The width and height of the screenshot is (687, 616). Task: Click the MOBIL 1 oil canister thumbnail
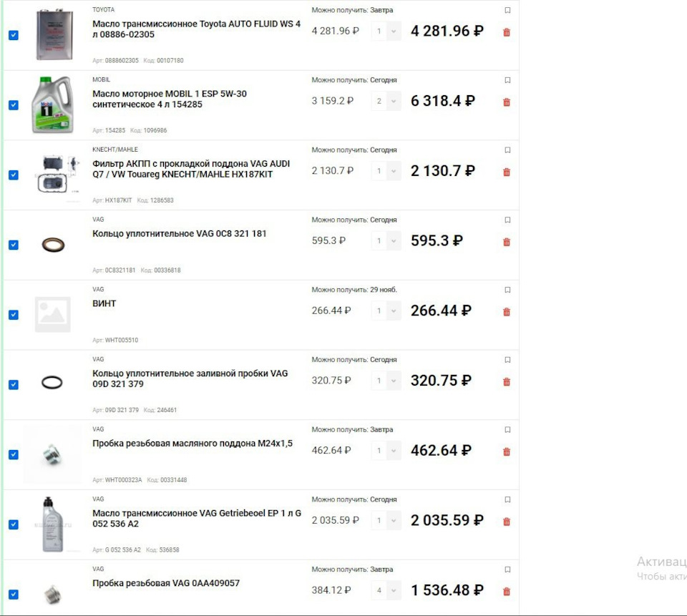coord(52,104)
